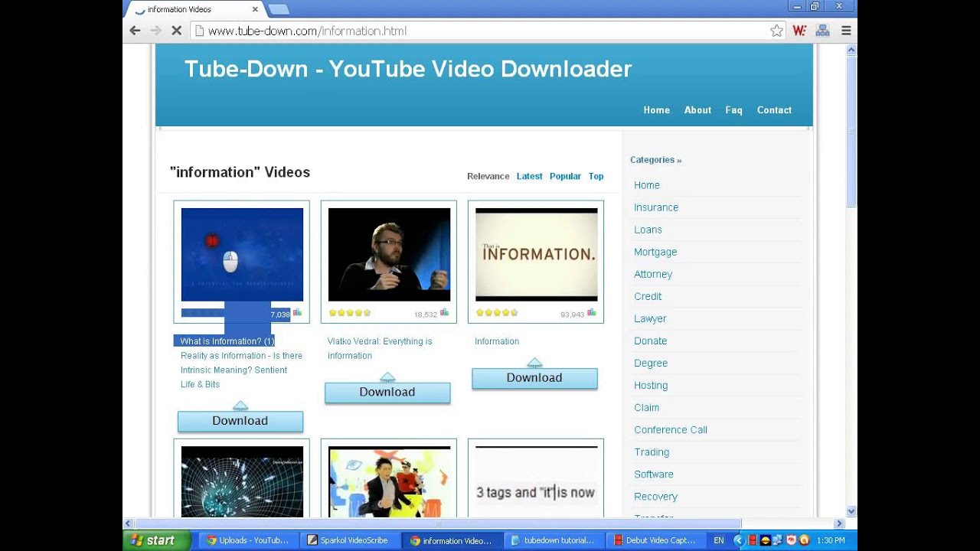Open the Lawyer category
The width and height of the screenshot is (980, 551).
[x=650, y=318]
